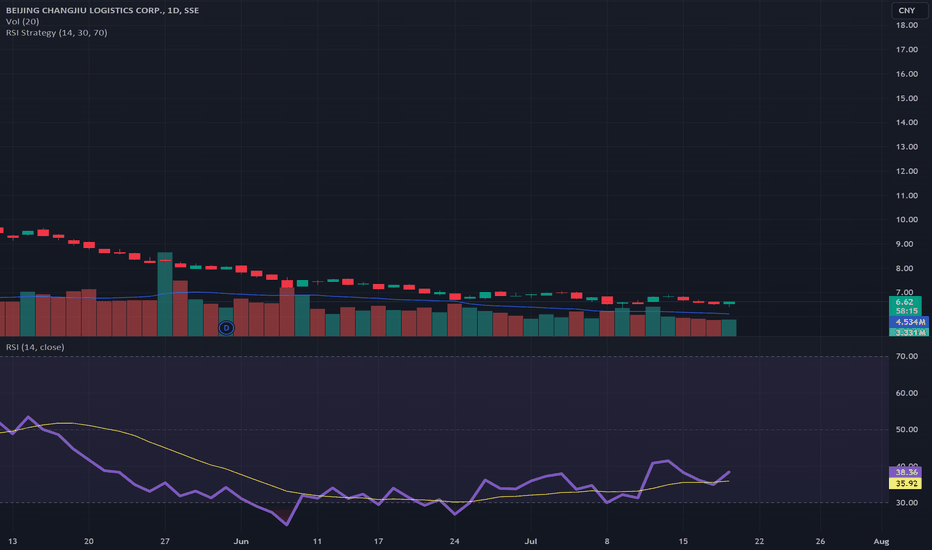Click the 50.00 RSI scale level
This screenshot has height=550, width=932.
pyautogui.click(x=907, y=429)
